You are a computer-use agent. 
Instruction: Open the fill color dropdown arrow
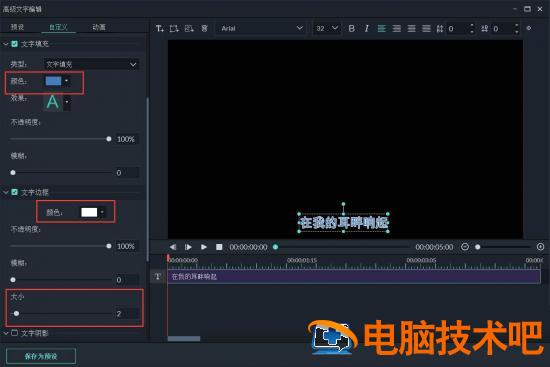tap(66, 81)
